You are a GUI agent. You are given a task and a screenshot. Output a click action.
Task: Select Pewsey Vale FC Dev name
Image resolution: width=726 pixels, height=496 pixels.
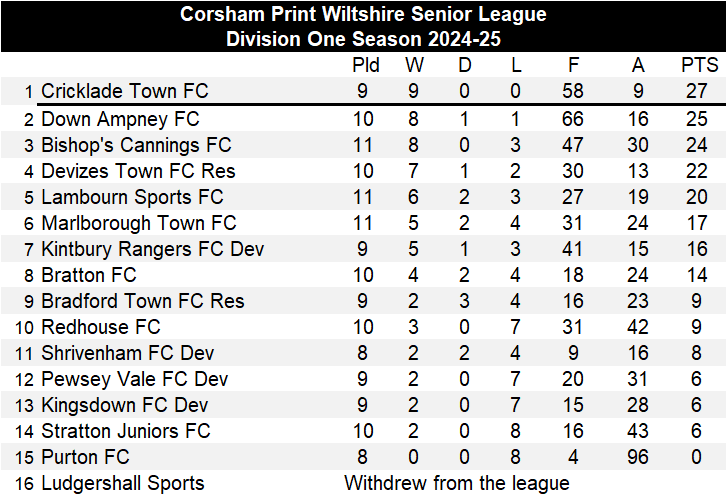point(134,379)
